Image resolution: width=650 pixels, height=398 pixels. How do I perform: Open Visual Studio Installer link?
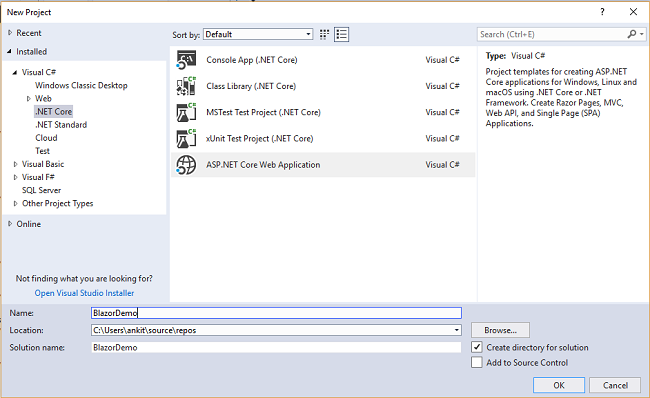tap(84, 293)
